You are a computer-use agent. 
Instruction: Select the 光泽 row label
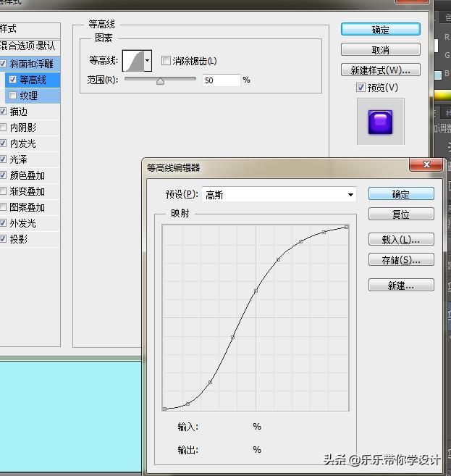point(19,159)
